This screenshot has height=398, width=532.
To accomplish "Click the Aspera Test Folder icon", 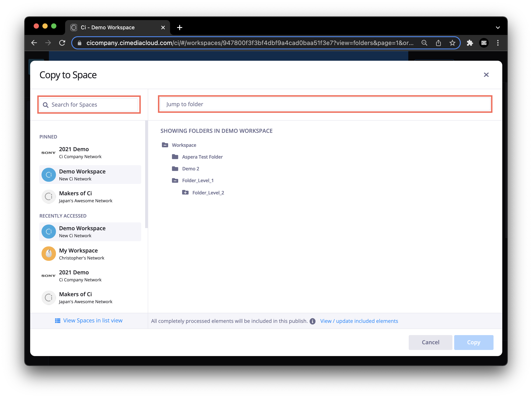I will click(175, 157).
